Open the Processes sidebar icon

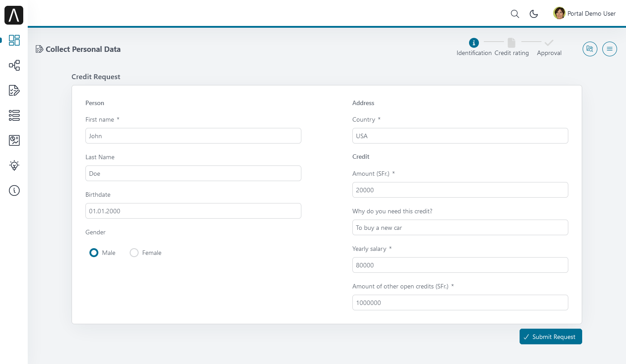point(14,65)
